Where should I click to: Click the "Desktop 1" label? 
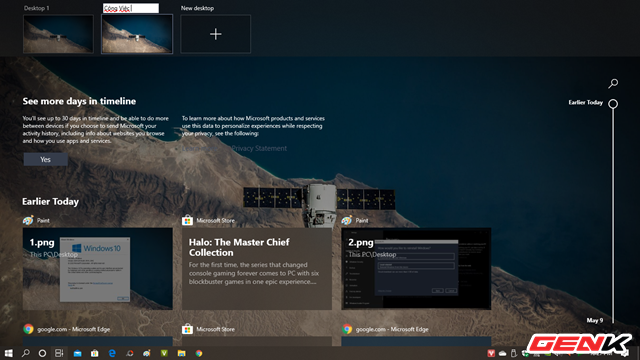pos(37,8)
